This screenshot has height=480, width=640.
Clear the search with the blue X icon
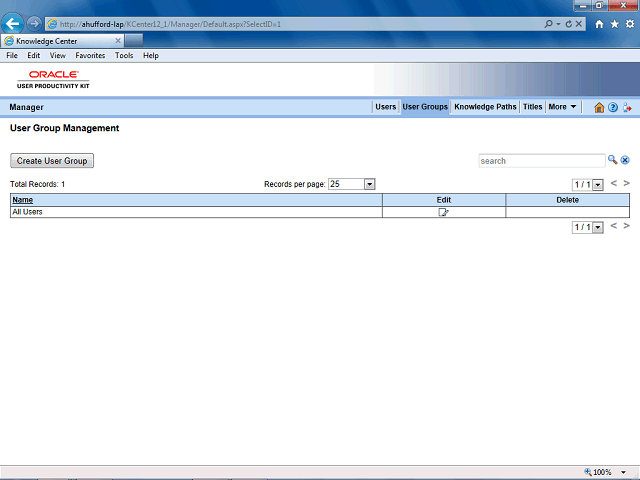tap(625, 160)
